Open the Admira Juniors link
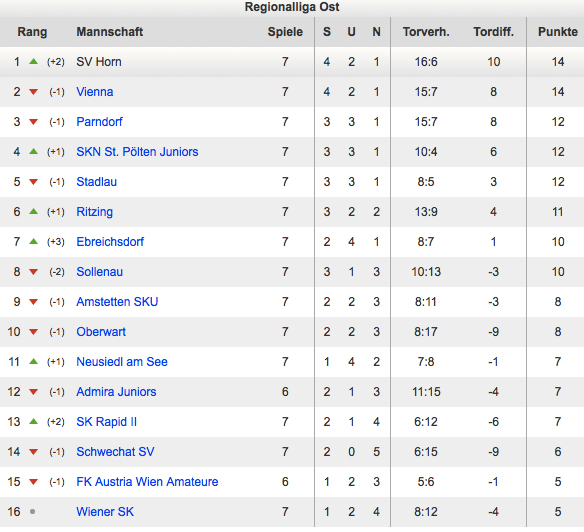The width and height of the screenshot is (584, 532). [116, 392]
